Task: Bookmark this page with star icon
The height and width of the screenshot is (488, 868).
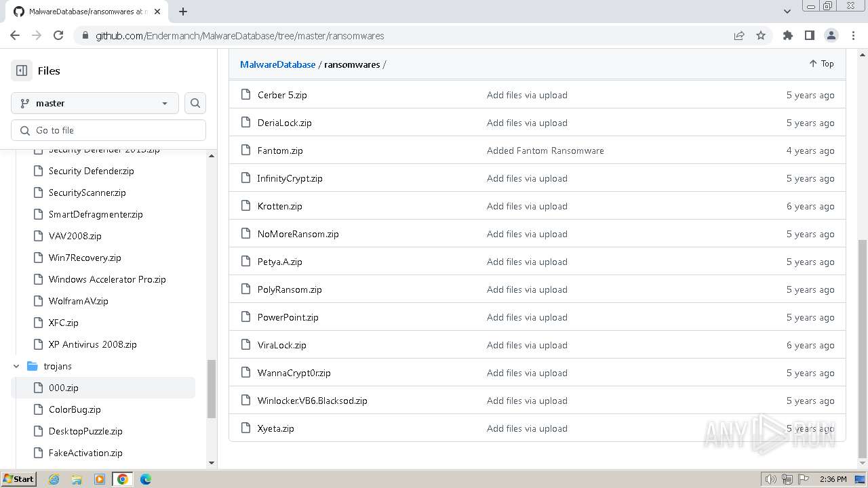Action: 761,35
